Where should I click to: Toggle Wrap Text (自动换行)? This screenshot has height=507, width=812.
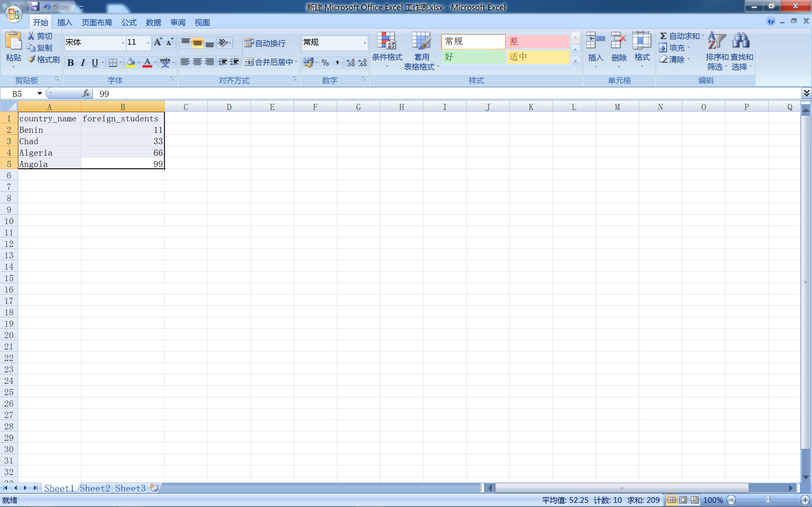tap(265, 43)
